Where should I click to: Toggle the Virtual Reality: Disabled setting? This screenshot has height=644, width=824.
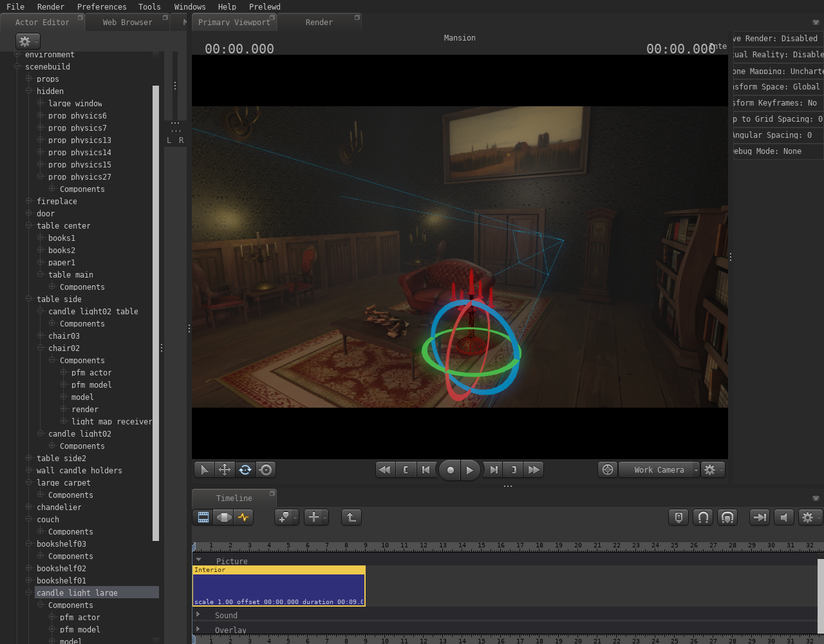778,55
